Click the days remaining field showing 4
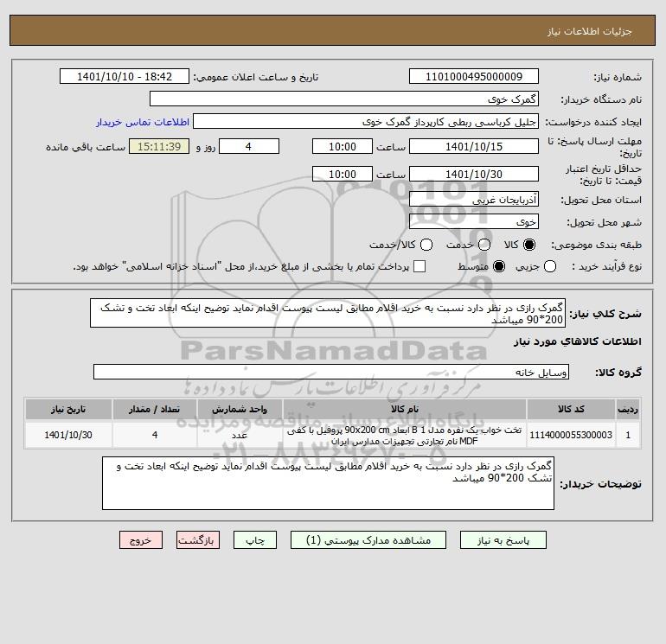666x644 pixels. (x=249, y=146)
